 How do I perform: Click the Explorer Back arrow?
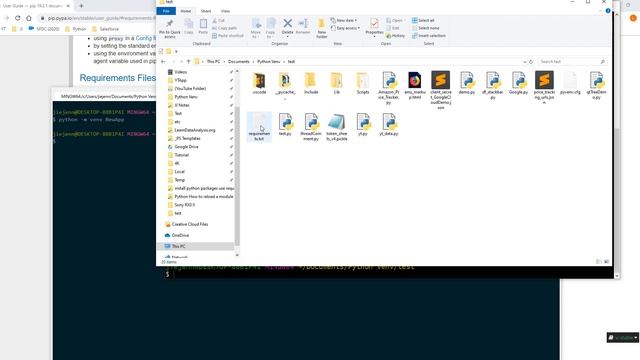(x=163, y=62)
